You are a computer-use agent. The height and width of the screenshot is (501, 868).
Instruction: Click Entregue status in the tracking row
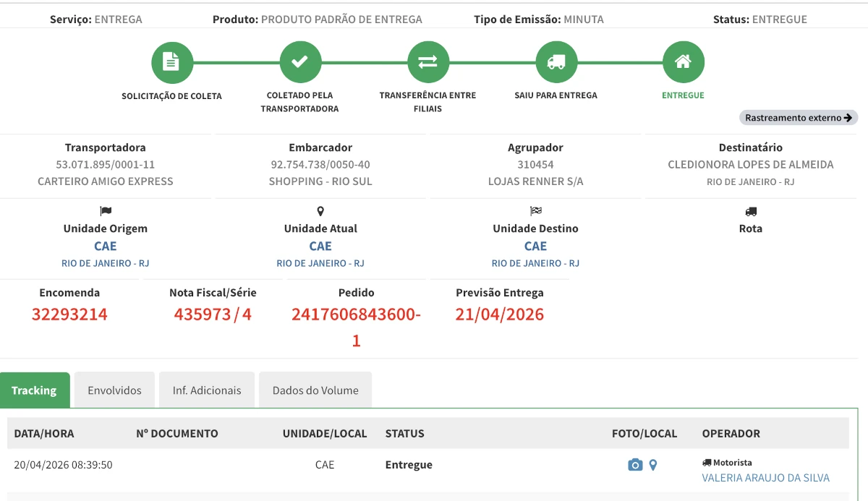coord(409,465)
